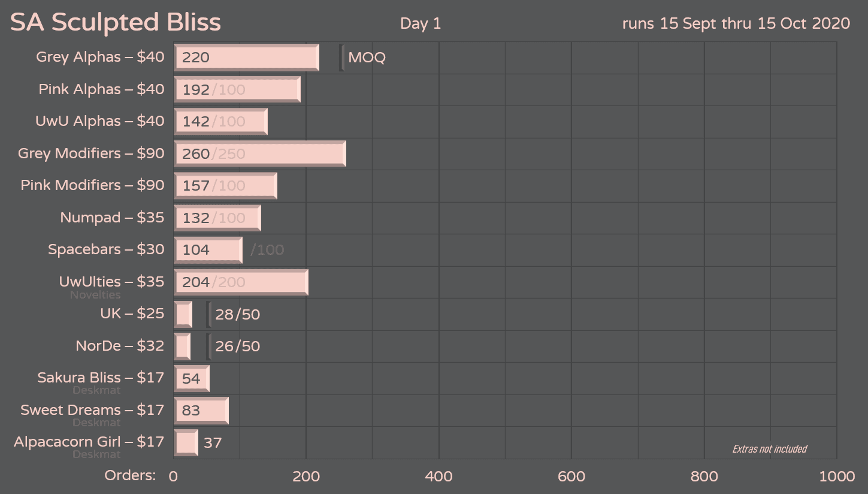Click the "Spacebars – $30" label
Image resolution: width=868 pixels, height=494 pixels.
coord(106,249)
